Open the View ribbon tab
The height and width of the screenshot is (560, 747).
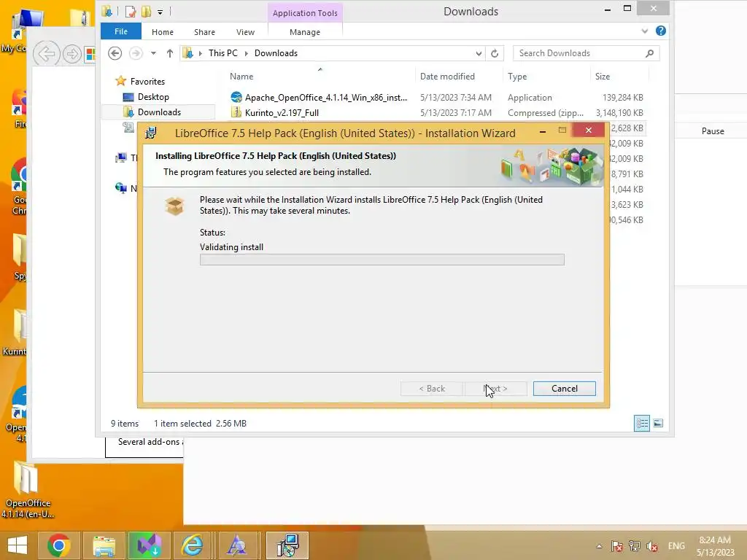245,32
